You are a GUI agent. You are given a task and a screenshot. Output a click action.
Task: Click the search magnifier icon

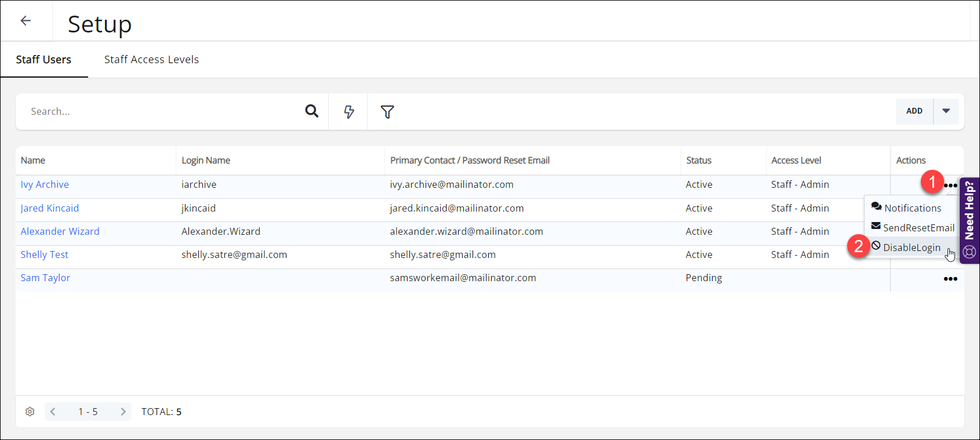(312, 111)
